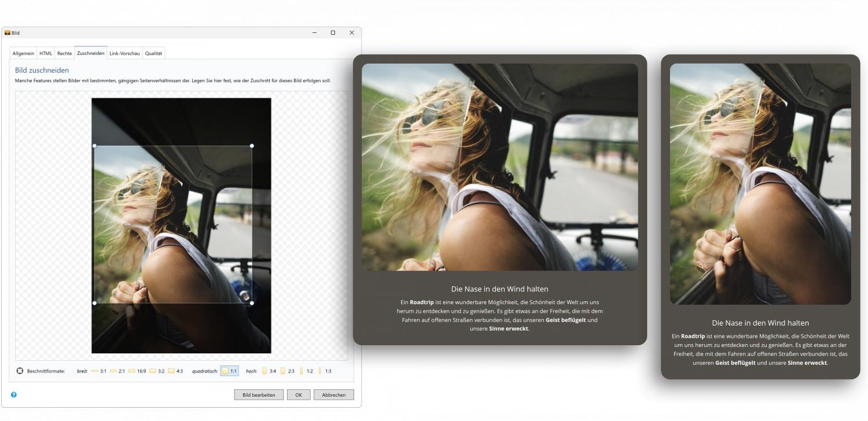Viewport: 868px width, 421px height.
Task: Open help via the blue question mark
Action: pyautogui.click(x=14, y=395)
